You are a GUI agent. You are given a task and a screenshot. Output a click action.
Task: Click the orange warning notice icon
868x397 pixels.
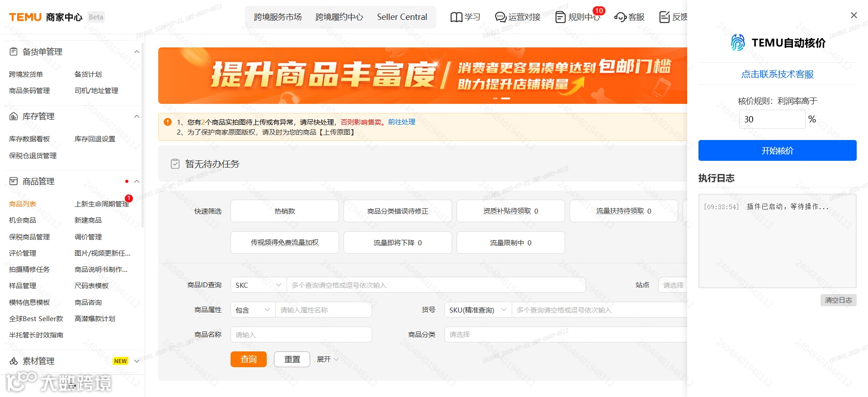point(168,122)
